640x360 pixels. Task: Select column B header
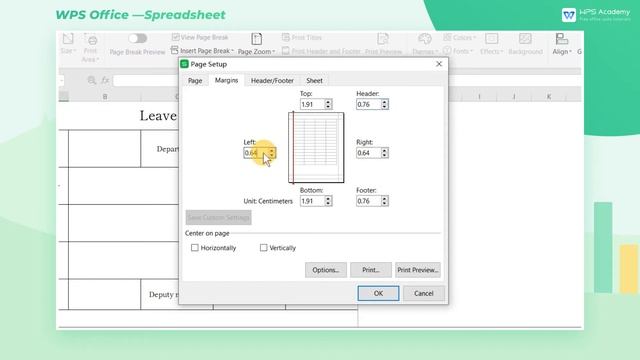coord(105,97)
